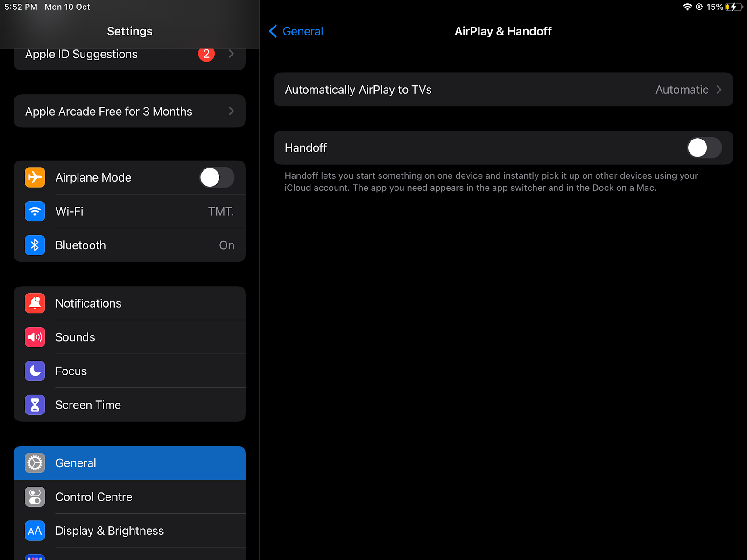Viewport: 747px width, 560px height.
Task: Open Automatically AirPlay to TVs options
Action: click(x=503, y=90)
